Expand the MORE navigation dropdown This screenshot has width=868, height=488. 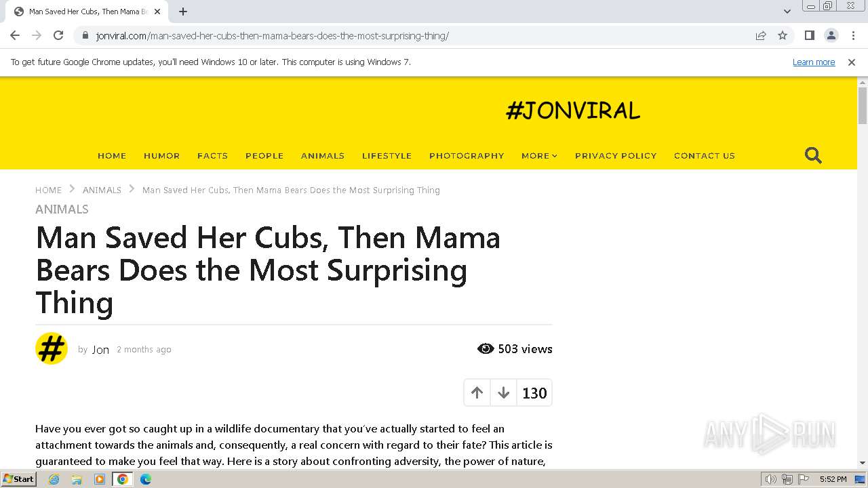click(539, 156)
